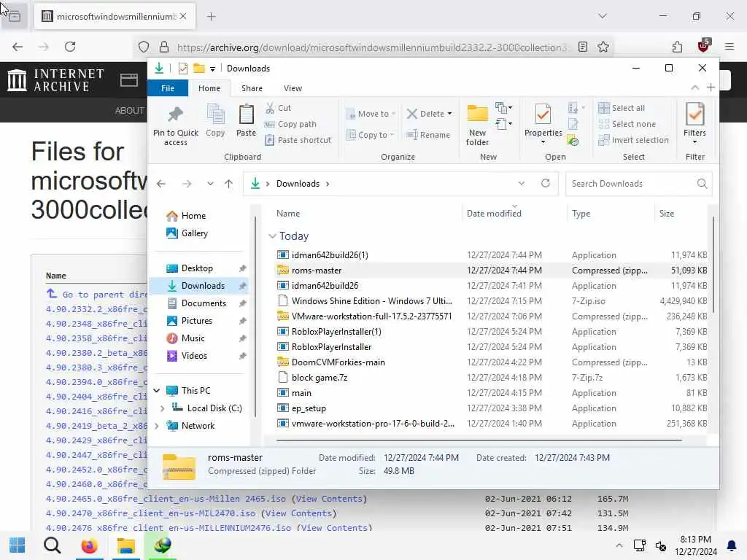
Task: Open the Copy to dropdown
Action: point(371,135)
